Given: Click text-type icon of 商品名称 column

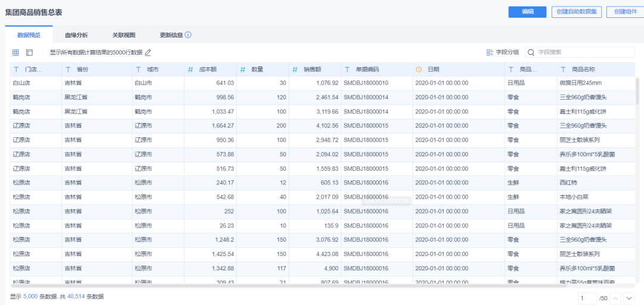Looking at the screenshot, I should point(563,69).
